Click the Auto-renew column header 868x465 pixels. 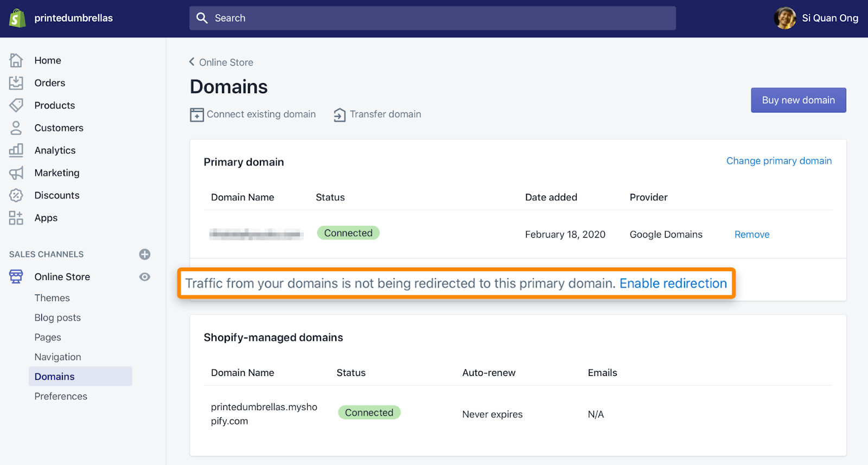[489, 373]
